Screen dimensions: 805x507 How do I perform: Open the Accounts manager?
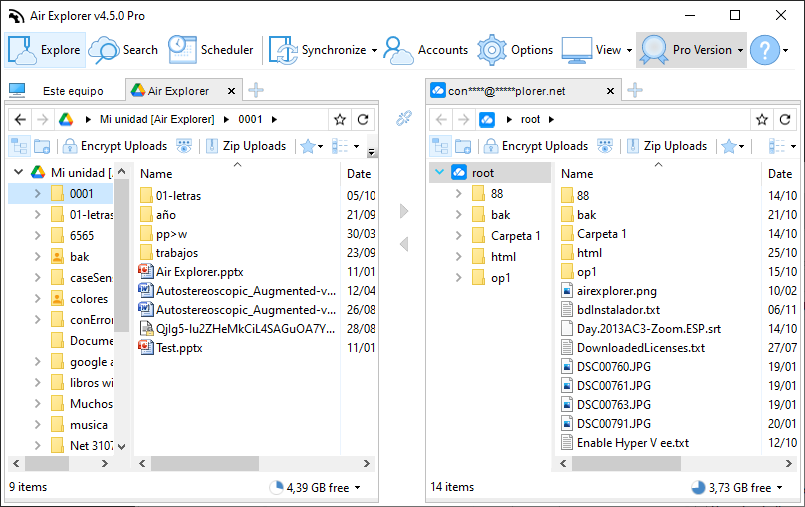click(426, 50)
